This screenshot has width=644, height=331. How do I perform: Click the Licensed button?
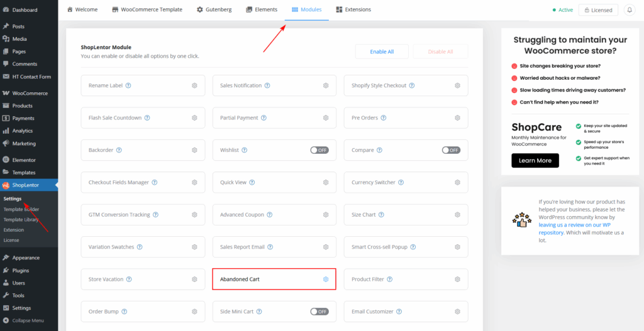point(598,10)
